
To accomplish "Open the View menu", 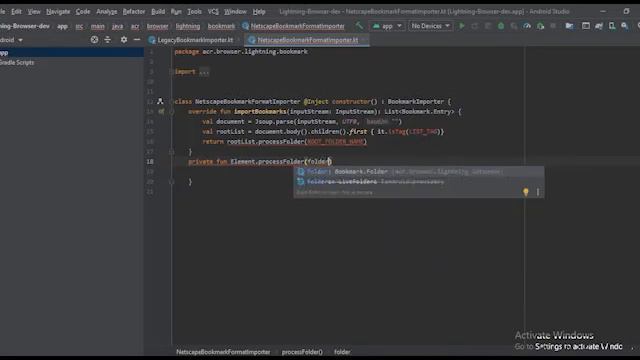I will (x=34, y=11).
